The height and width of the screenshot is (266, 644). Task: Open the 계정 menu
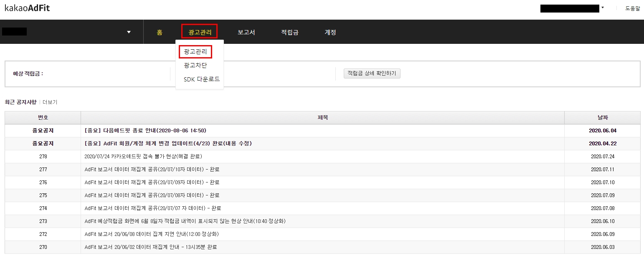click(x=330, y=32)
